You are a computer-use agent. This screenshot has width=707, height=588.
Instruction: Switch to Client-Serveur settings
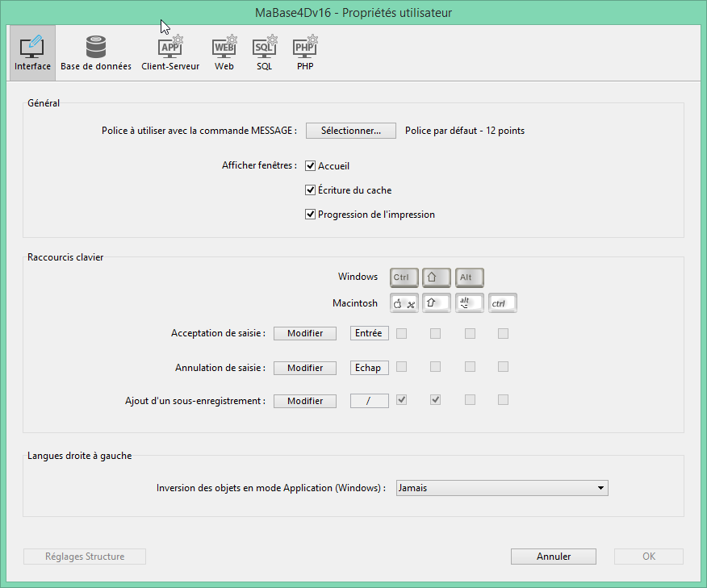[x=170, y=53]
